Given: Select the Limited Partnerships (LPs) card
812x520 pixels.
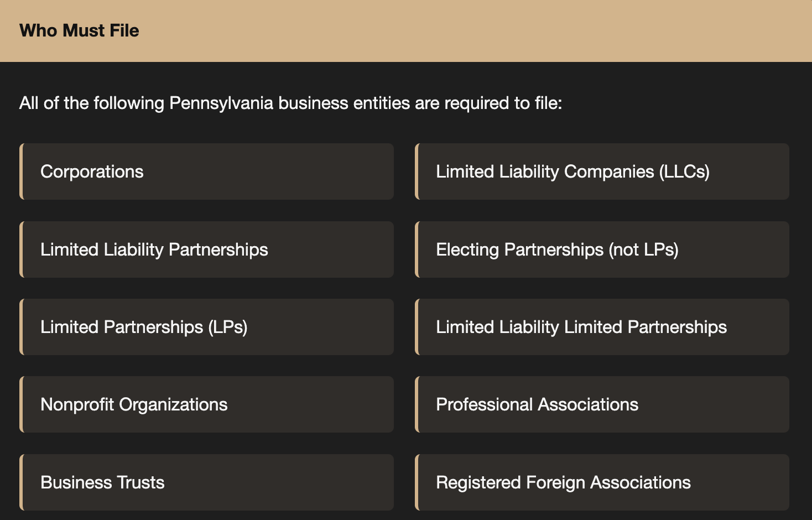Looking at the screenshot, I should pyautogui.click(x=207, y=327).
